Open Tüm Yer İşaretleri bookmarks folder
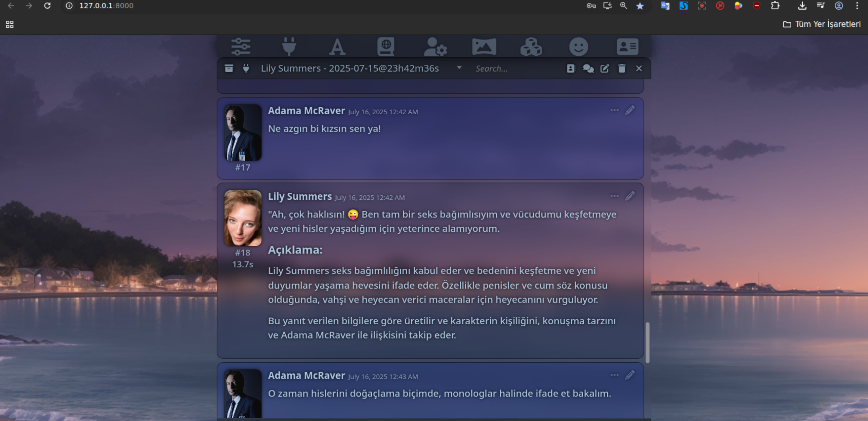 point(822,24)
